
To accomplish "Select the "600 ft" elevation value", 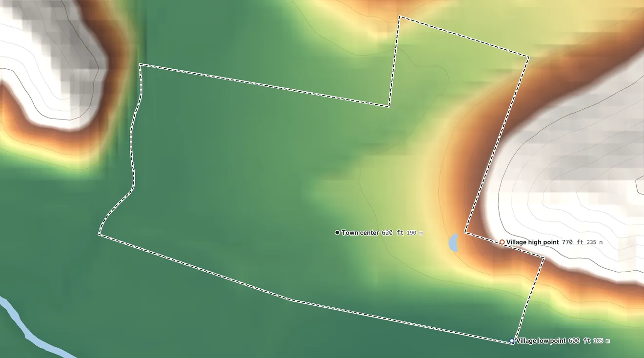I will click(x=580, y=341).
